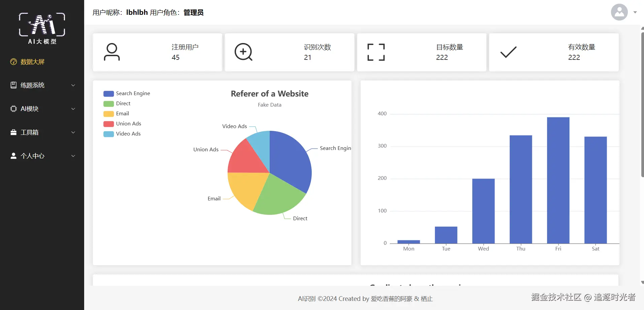Click the user avatar in the header
Screen dimensions: 644x310
point(619,12)
